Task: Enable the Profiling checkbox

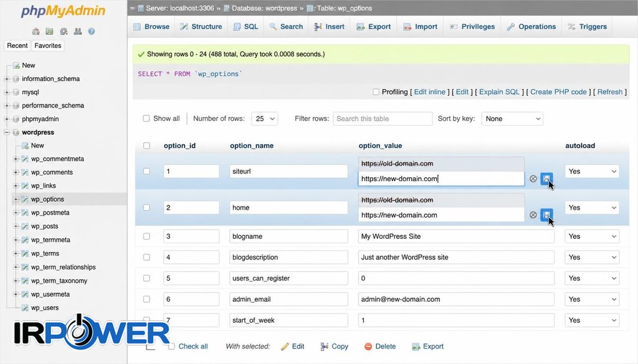Action: pos(376,92)
